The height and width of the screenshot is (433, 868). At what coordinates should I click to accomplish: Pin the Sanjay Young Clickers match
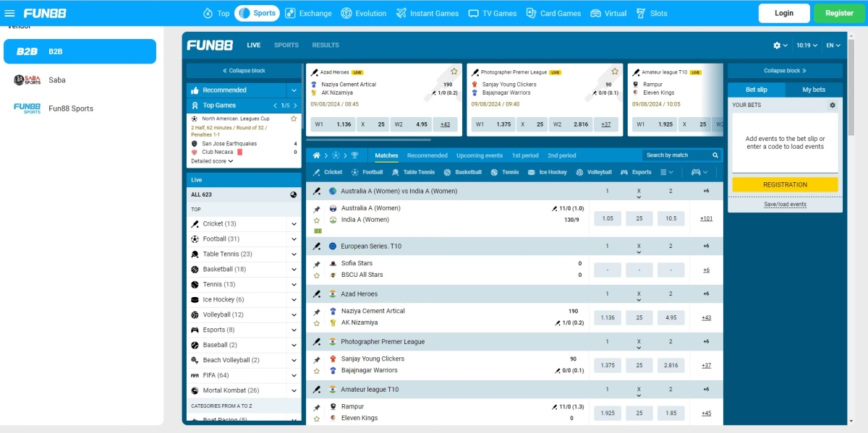click(317, 359)
